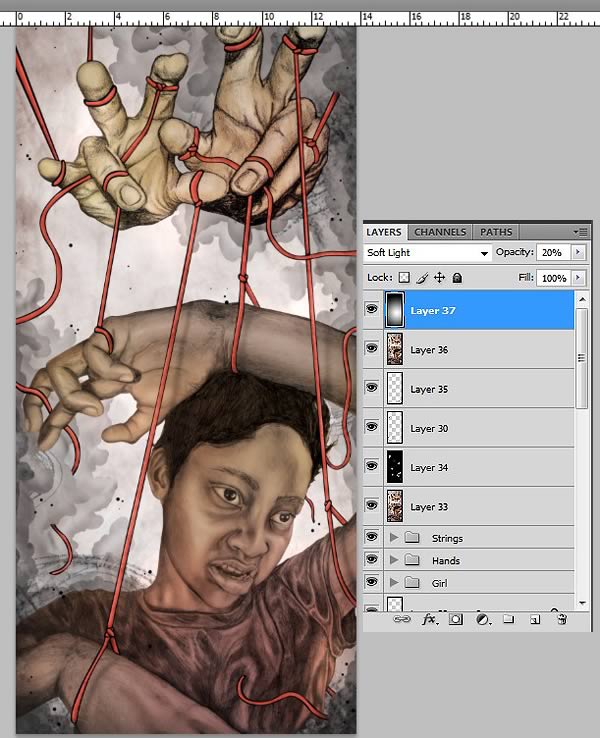Toggle visibility of Layer 35
600x738 pixels.
pyautogui.click(x=372, y=387)
